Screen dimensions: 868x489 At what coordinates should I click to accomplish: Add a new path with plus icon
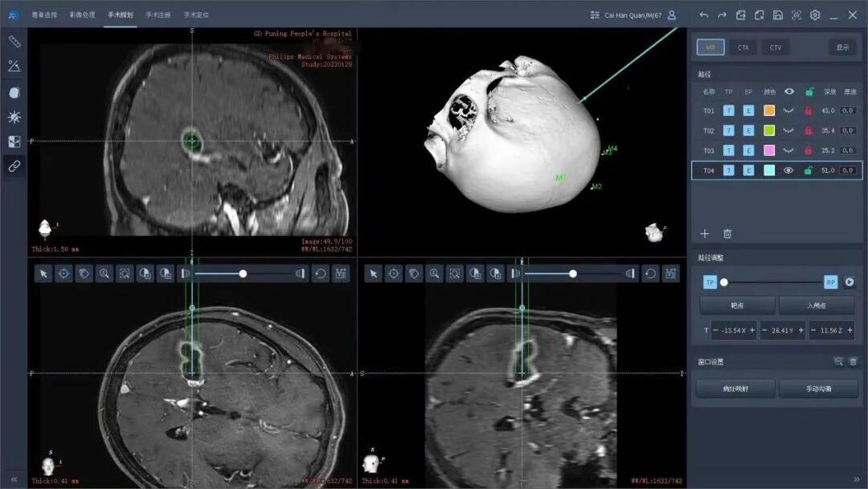coord(704,234)
